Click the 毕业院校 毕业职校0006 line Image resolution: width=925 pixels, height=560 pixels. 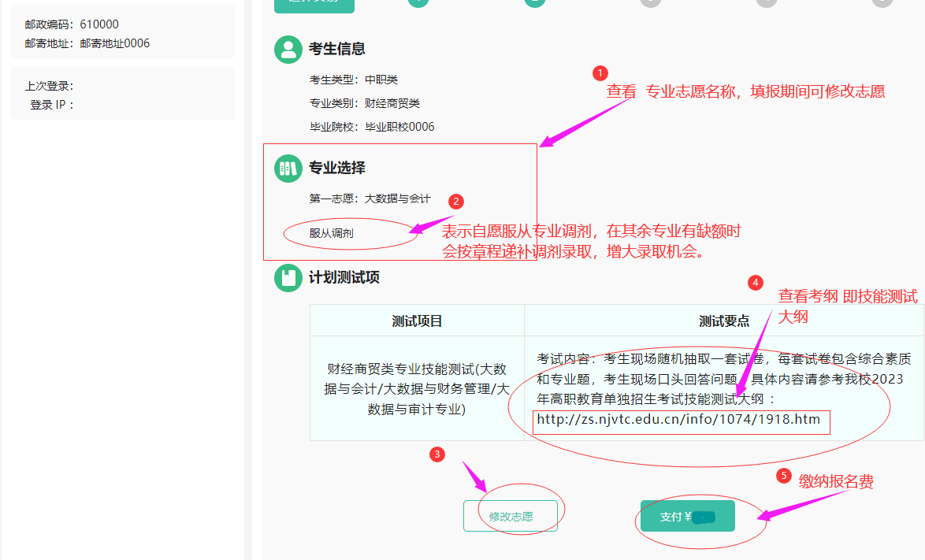[x=372, y=127]
